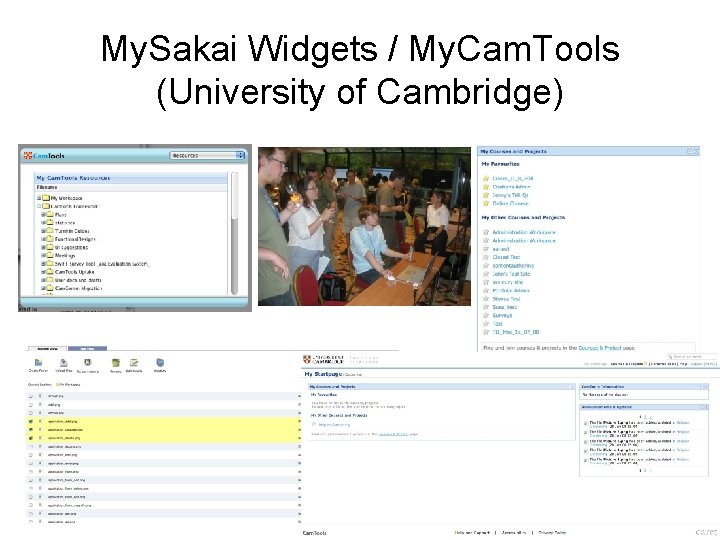Image resolution: width=720 pixels, height=540 pixels.
Task: Open the User docs and drafts folder
Action: (x=78, y=280)
